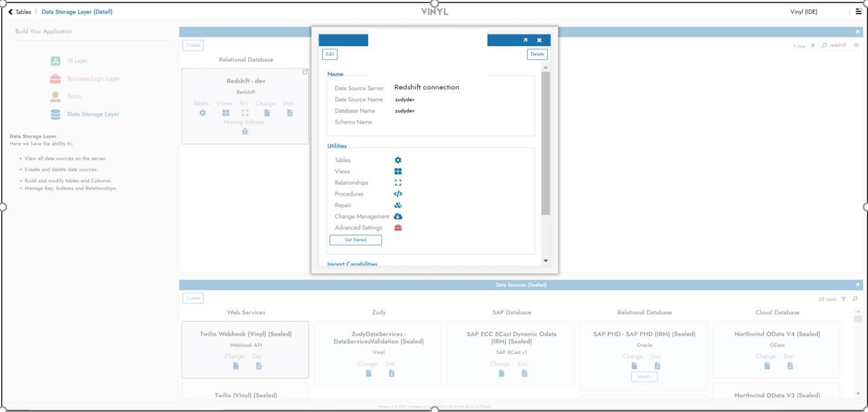868x412 pixels.
Task: Click the popup vertical scrollbar
Action: pyautogui.click(x=545, y=143)
